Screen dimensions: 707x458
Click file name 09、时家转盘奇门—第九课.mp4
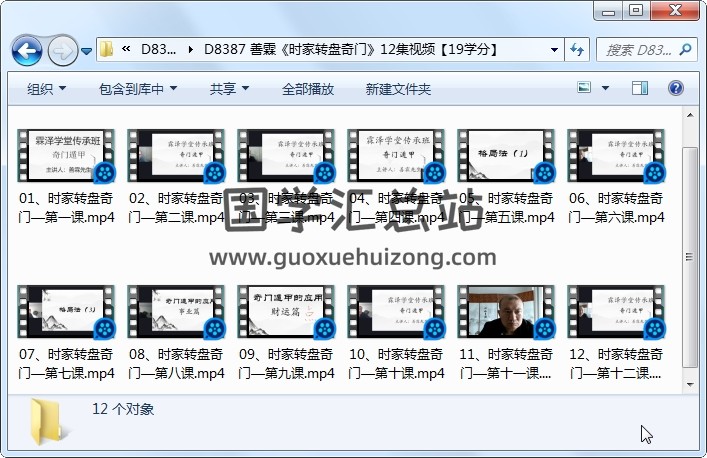pos(286,364)
